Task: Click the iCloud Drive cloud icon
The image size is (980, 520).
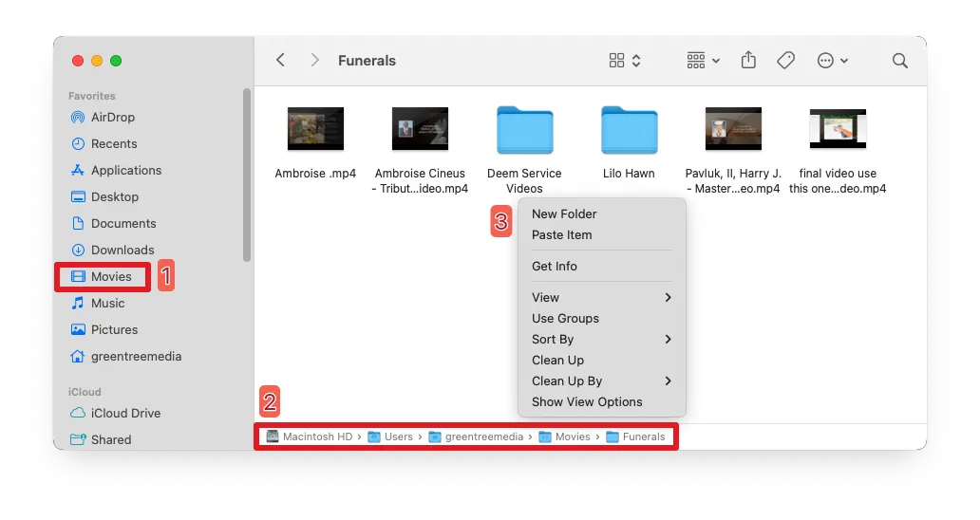Action: pos(78,414)
